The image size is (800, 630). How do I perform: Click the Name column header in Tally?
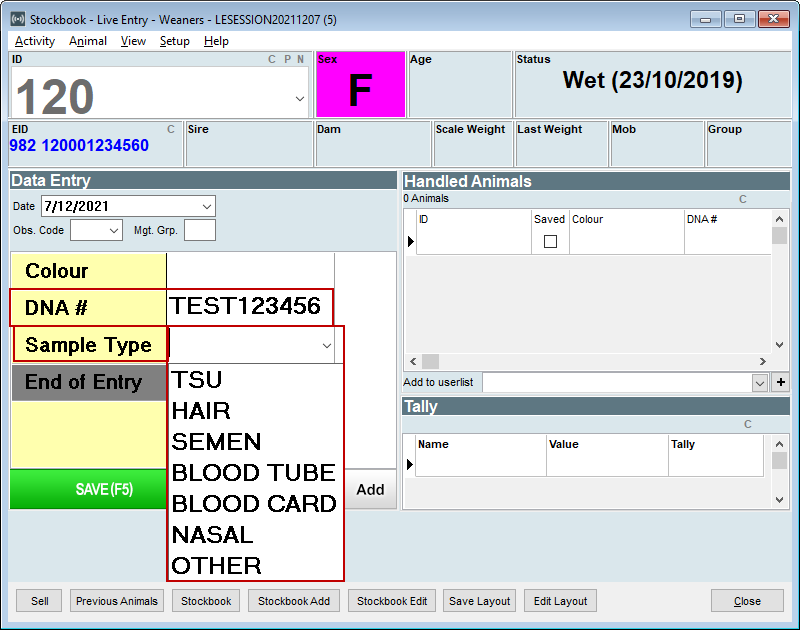(481, 444)
